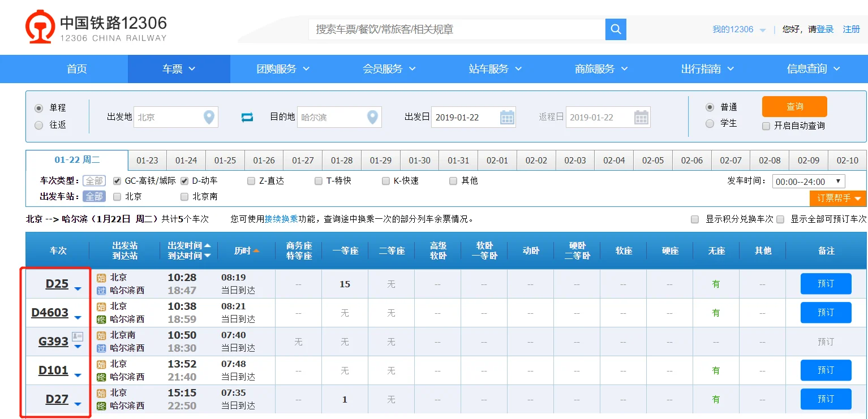Open the 返程日 calendar icon
This screenshot has width=868, height=419.
coord(641,117)
